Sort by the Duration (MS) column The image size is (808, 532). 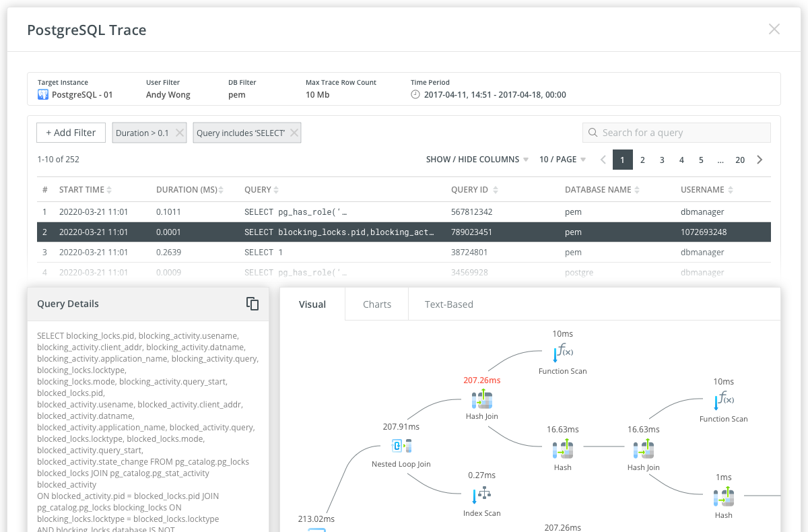tap(189, 190)
